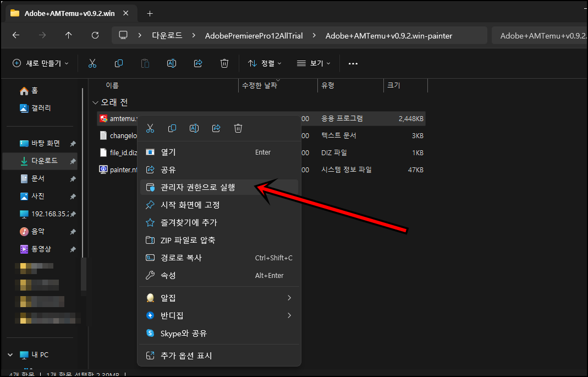
Task: Close the Adobe+AMTemu+v0.9.2.win tab
Action: pos(125,13)
